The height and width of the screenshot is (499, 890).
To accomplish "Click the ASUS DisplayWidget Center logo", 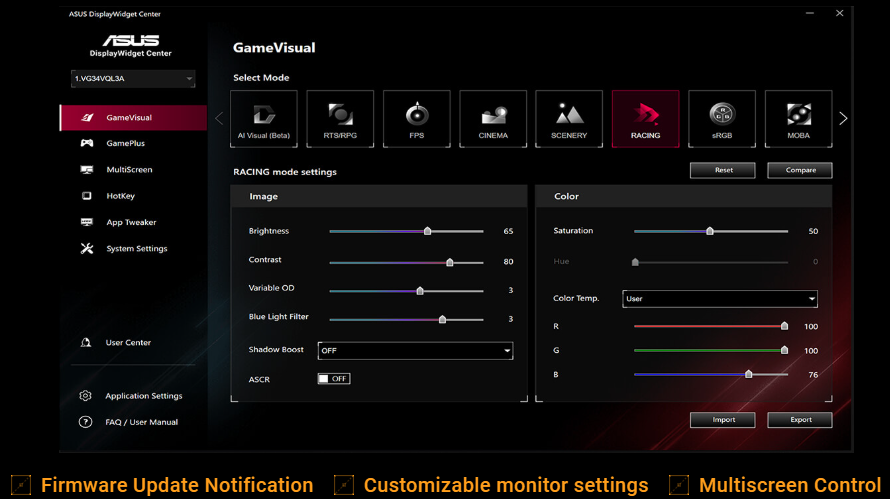I will tap(131, 46).
